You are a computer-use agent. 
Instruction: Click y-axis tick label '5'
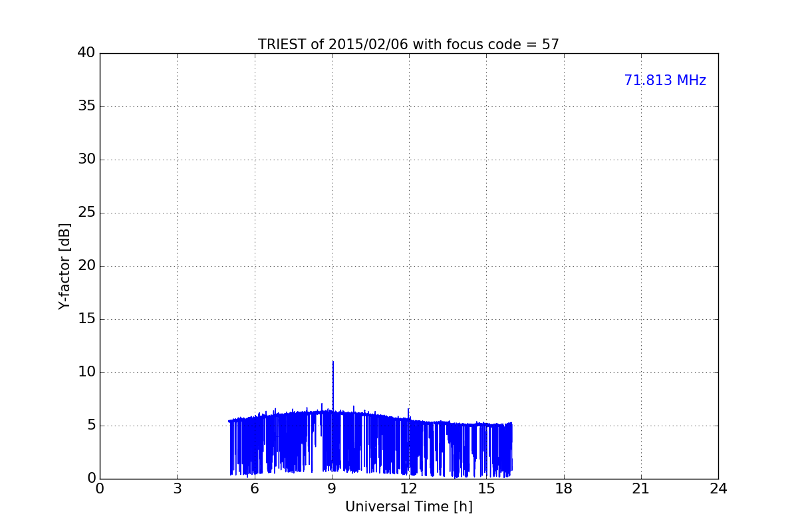point(91,426)
